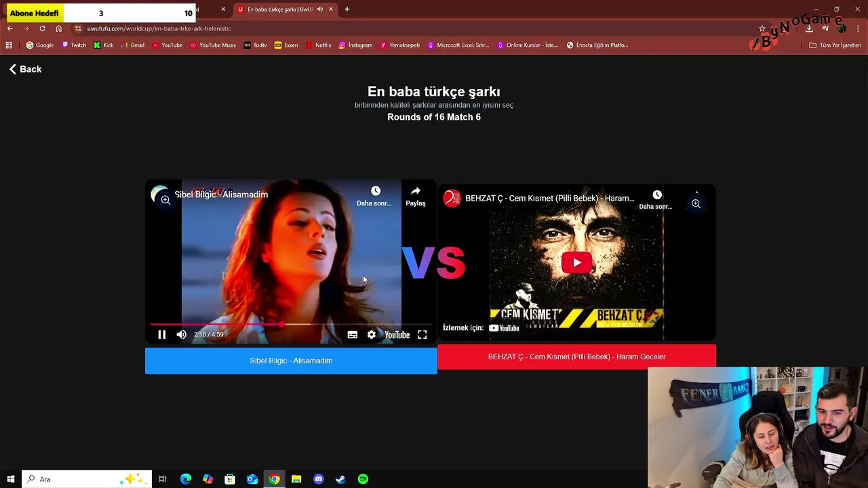Viewport: 868px width, 488px height.
Task: Open Spotify from taskbar
Action: [363, 479]
